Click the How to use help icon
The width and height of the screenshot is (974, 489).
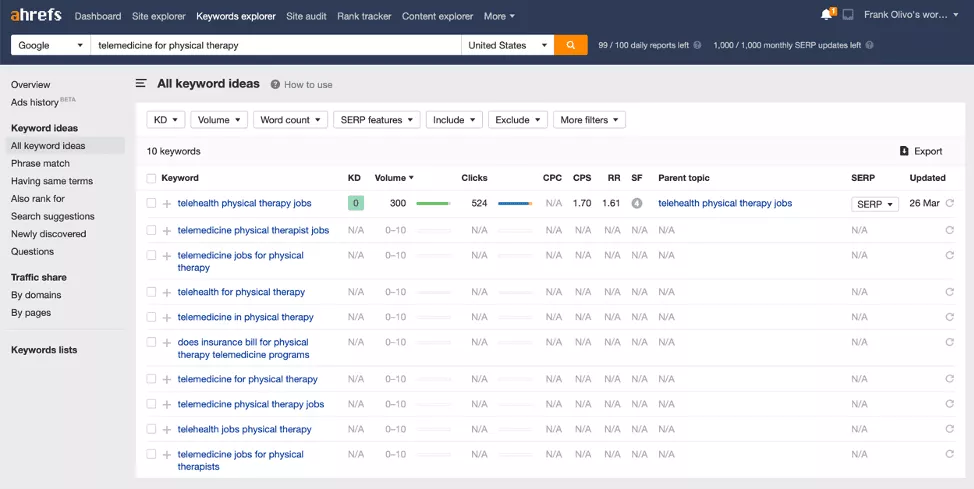[x=275, y=85]
